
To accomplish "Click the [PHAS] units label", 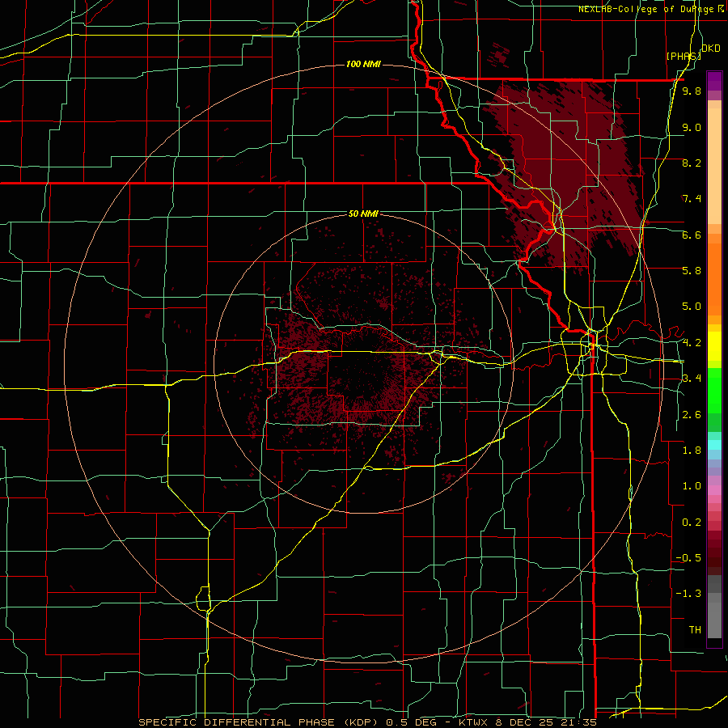I will [684, 56].
